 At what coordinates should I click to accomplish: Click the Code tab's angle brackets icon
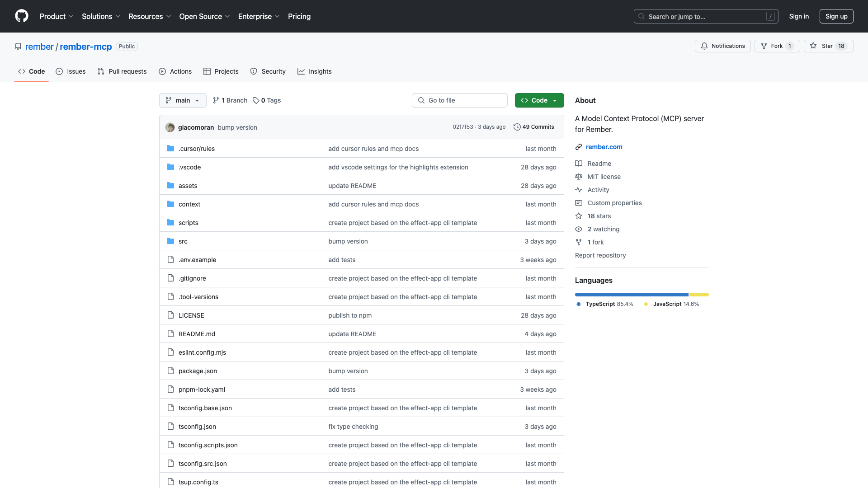[x=22, y=71]
